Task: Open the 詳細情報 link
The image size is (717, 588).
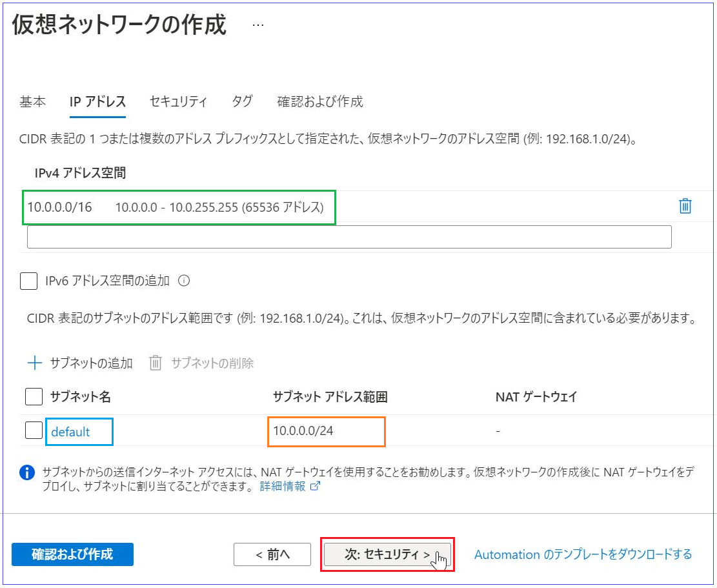Action: [x=283, y=486]
